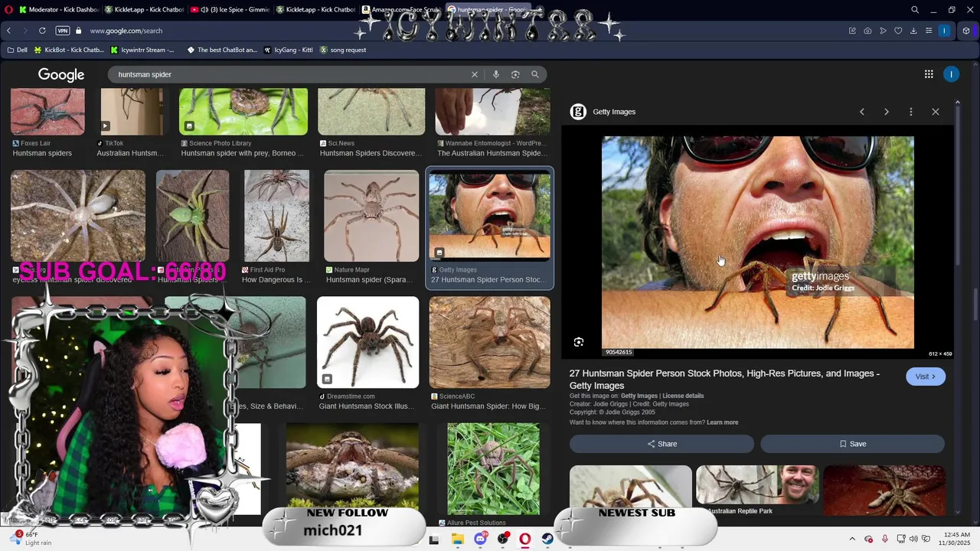Viewport: 980px width, 551px height.
Task: Switch to the Ice Spice - Gimmie tab
Action: pyautogui.click(x=230, y=10)
